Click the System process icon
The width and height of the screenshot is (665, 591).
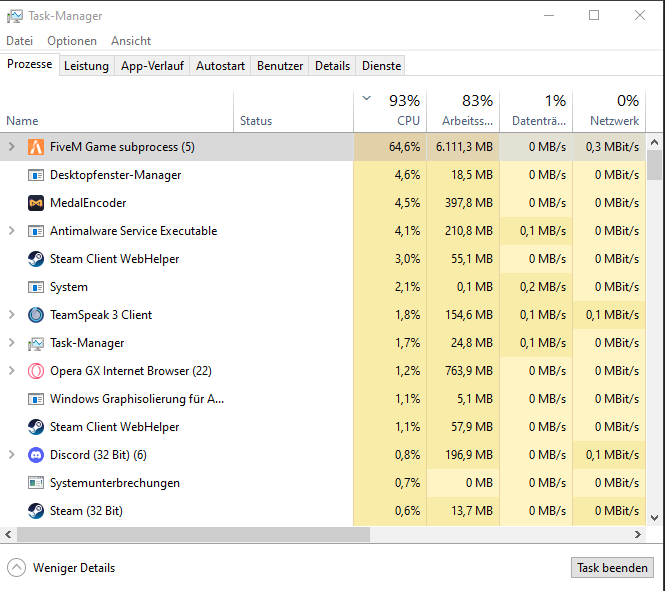(x=36, y=287)
